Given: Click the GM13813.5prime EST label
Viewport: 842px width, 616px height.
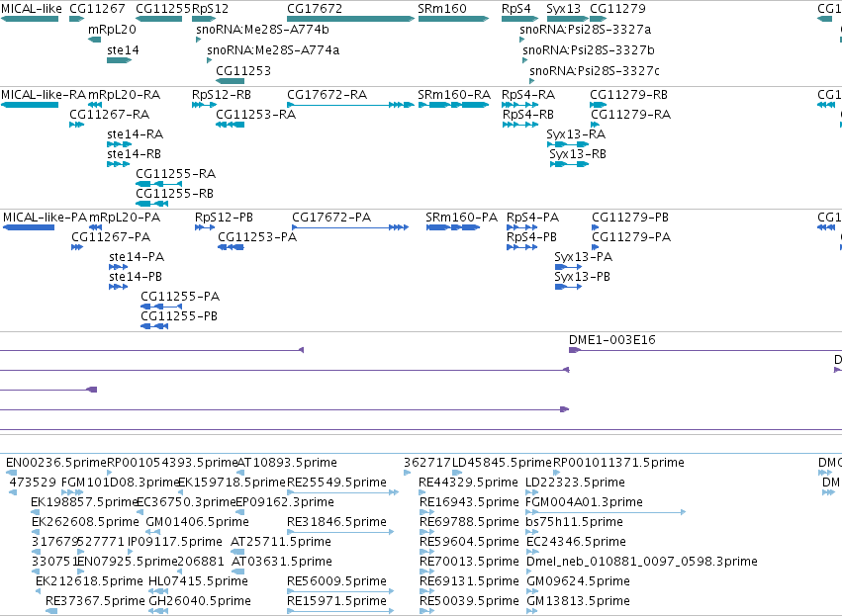Looking at the screenshot, I should (579, 601).
